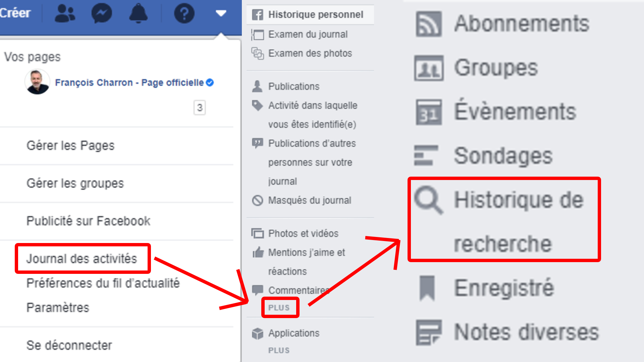Open friend requests icon
644x362 pixels.
pyautogui.click(x=65, y=13)
